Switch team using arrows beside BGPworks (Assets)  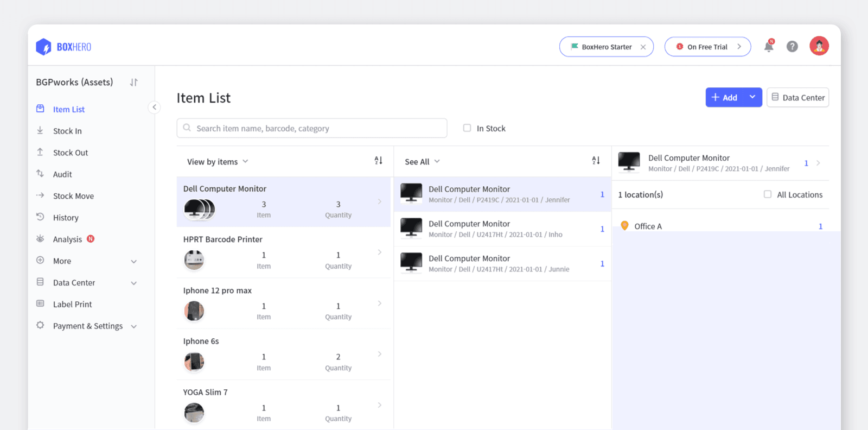click(134, 83)
